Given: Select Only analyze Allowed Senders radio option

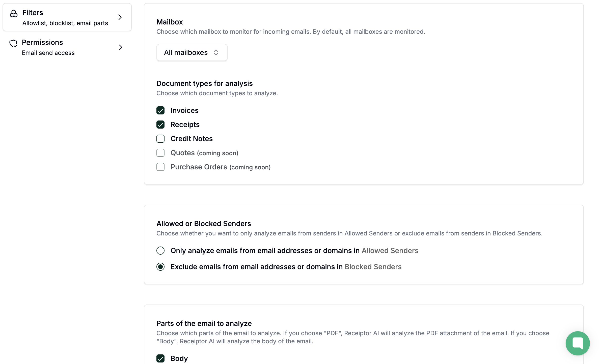Looking at the screenshot, I should (160, 251).
